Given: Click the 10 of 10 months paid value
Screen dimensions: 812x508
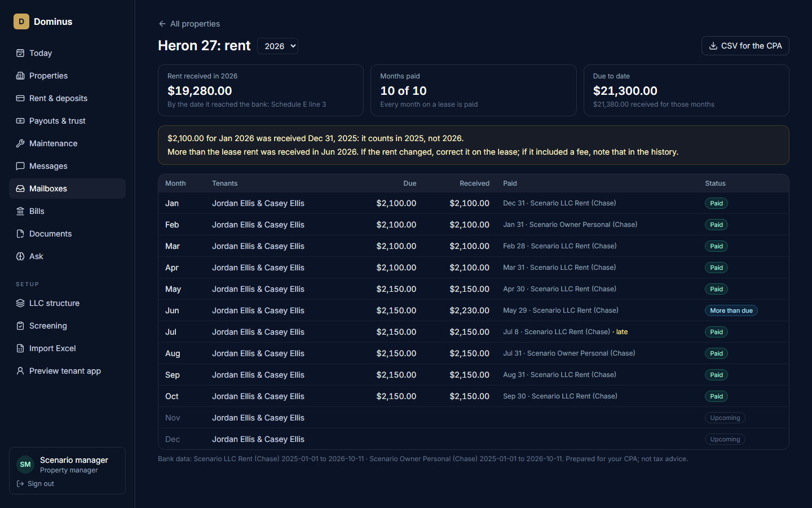Looking at the screenshot, I should pos(403,91).
